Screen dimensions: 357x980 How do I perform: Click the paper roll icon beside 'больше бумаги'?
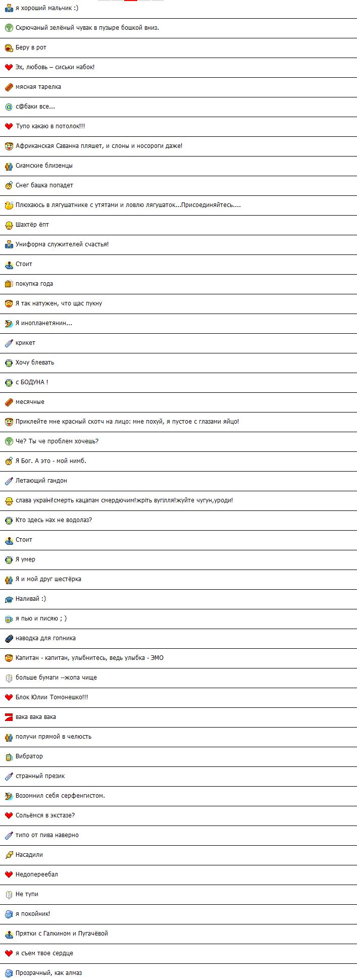pos(9,678)
